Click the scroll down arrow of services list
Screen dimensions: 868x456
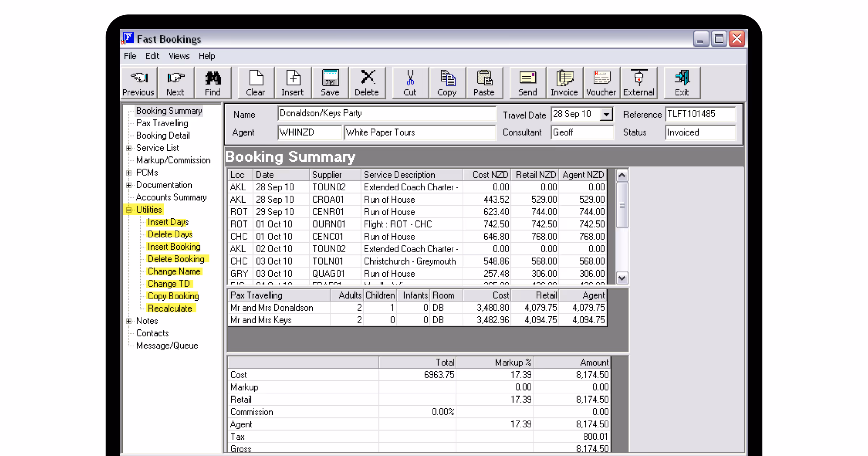[622, 278]
